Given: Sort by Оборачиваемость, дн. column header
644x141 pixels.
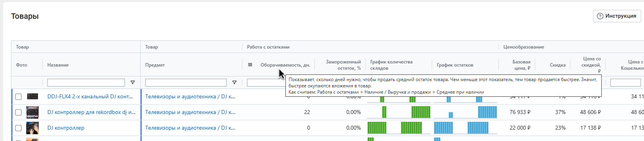Looking at the screenshot, I should point(285,65).
